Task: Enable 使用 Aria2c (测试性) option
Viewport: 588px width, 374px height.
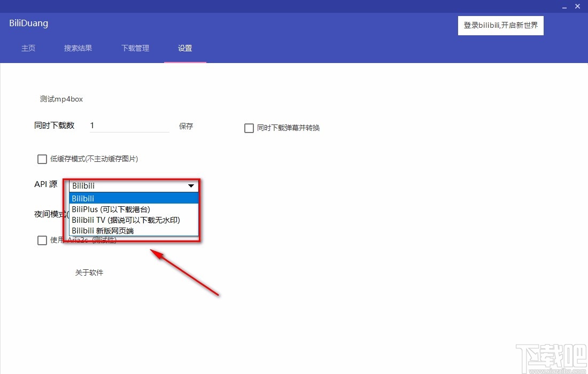Action: tap(42, 240)
